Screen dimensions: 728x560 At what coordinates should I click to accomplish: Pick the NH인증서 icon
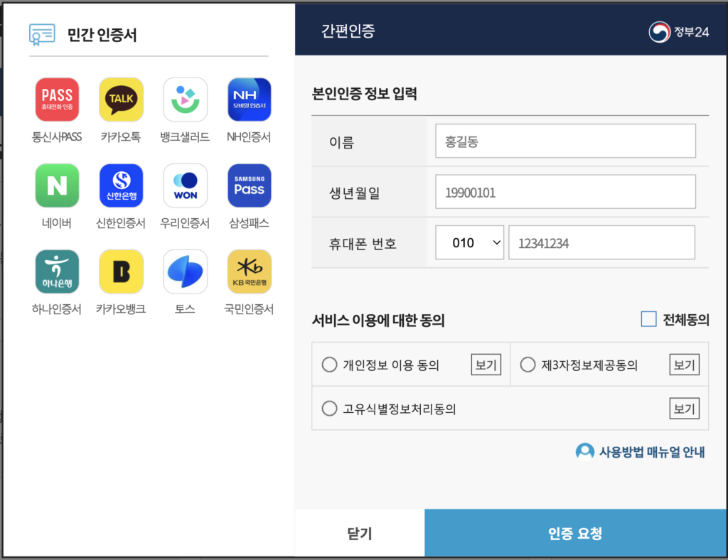click(x=249, y=99)
